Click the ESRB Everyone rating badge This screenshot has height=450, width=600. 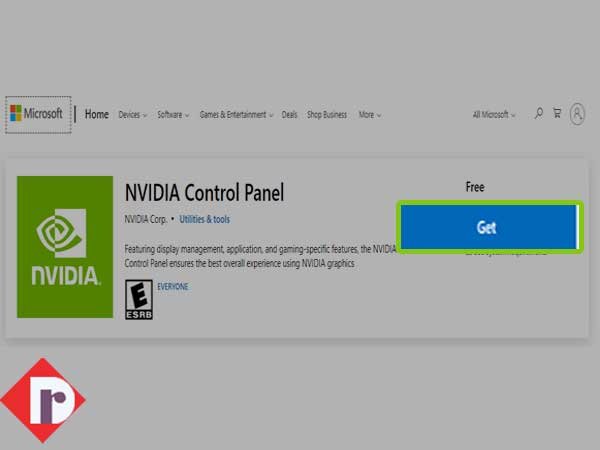[x=139, y=300]
